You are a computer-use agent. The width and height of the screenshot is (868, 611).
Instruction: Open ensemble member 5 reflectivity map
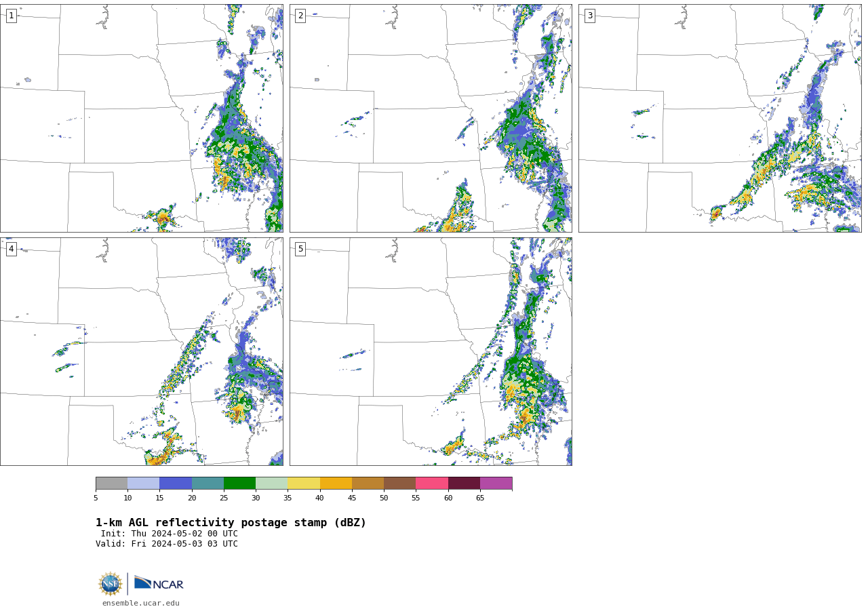click(x=431, y=351)
